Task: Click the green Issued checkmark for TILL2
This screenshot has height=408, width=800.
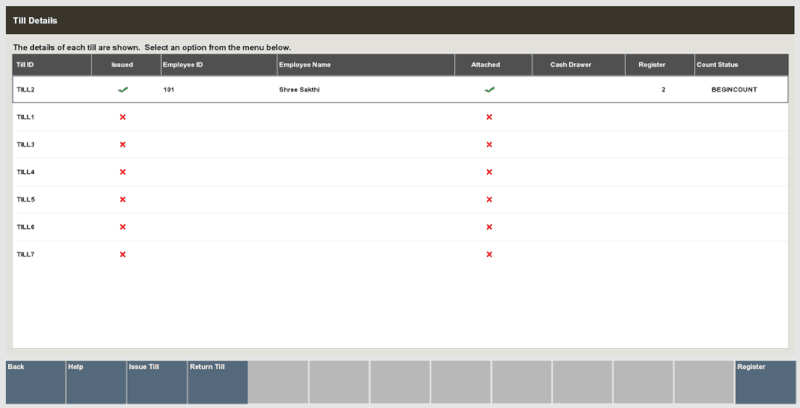Action: pos(123,90)
